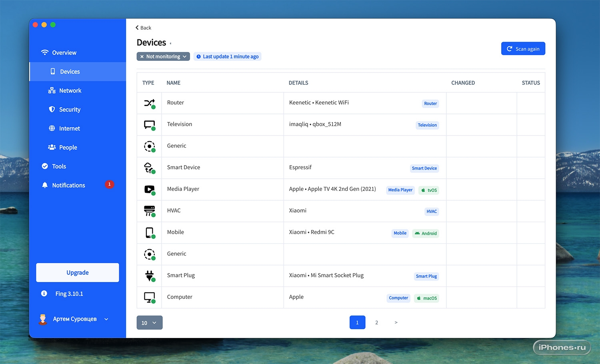Go back using the Back link
The image size is (600, 364).
click(143, 28)
